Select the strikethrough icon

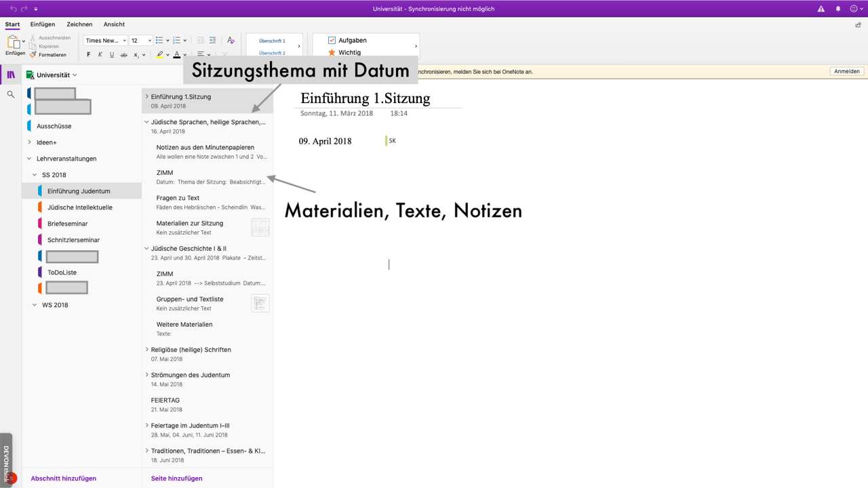tap(124, 54)
